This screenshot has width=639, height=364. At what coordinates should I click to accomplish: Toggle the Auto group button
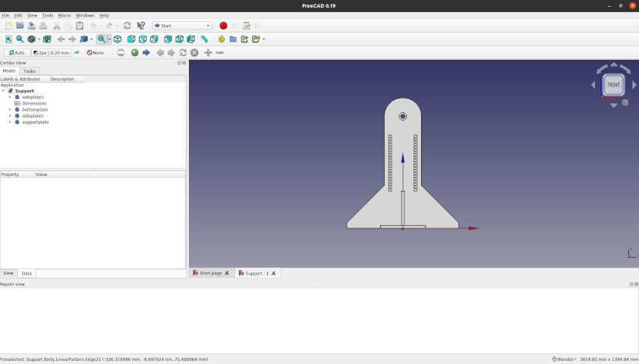pos(17,52)
